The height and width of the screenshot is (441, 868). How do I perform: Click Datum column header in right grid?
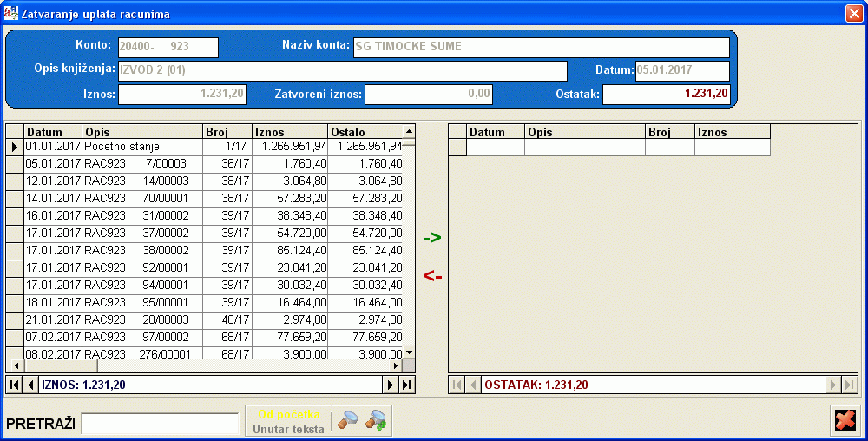(x=496, y=132)
